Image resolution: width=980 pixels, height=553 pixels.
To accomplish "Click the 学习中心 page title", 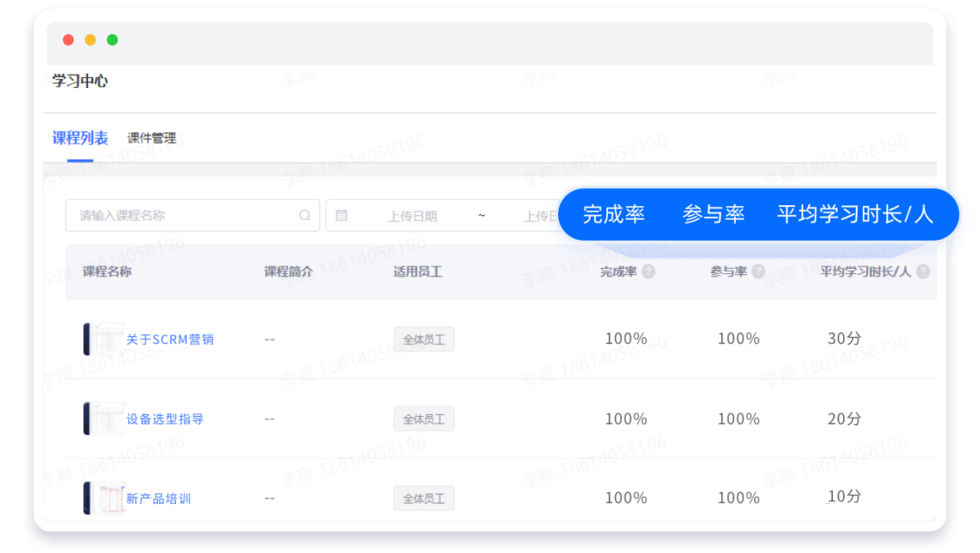I will tap(80, 81).
